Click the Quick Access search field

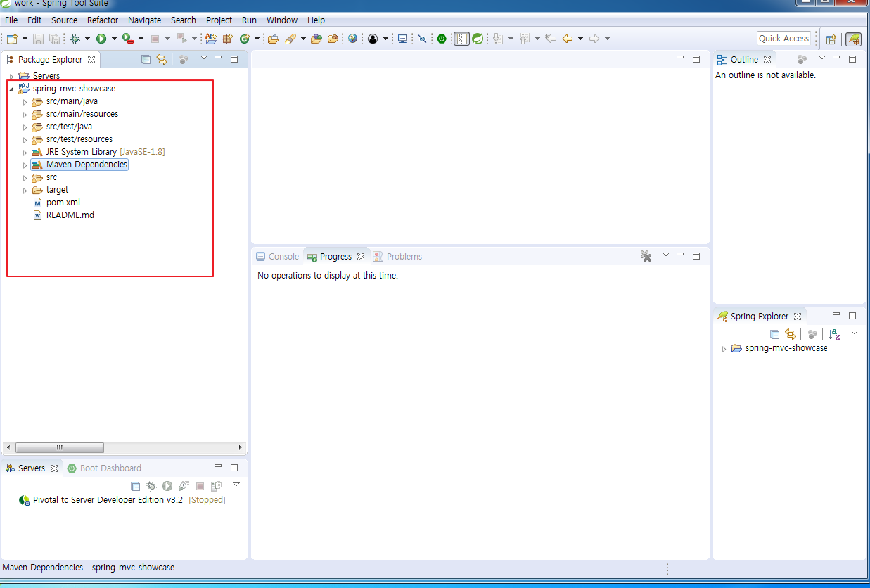tap(783, 39)
